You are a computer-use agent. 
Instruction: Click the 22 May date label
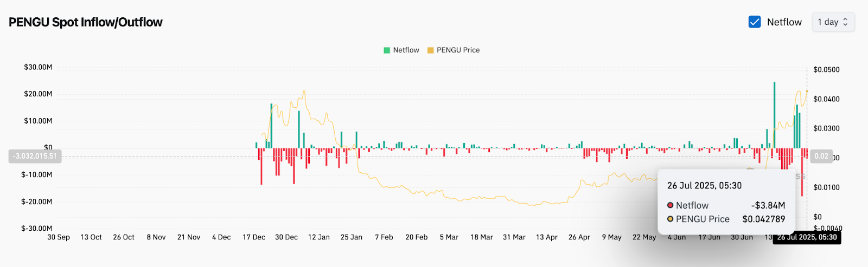tap(644, 237)
